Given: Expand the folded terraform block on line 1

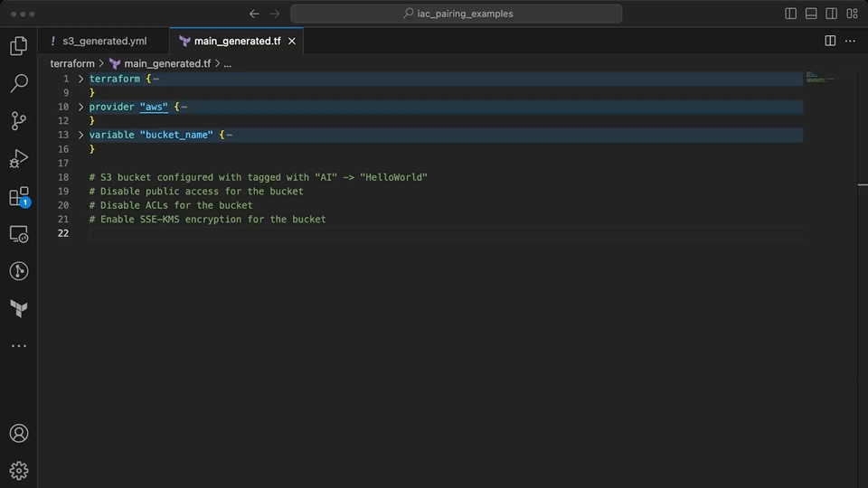Looking at the screenshot, I should tap(80, 80).
